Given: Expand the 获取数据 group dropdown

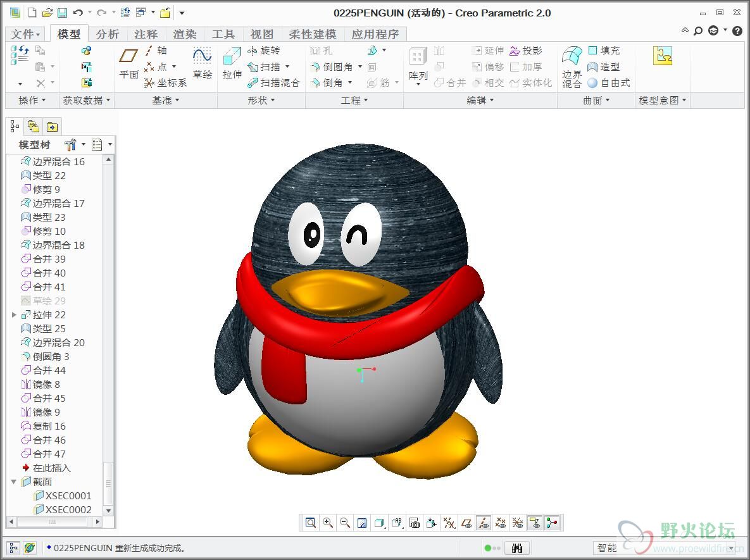Looking at the screenshot, I should tap(86, 101).
